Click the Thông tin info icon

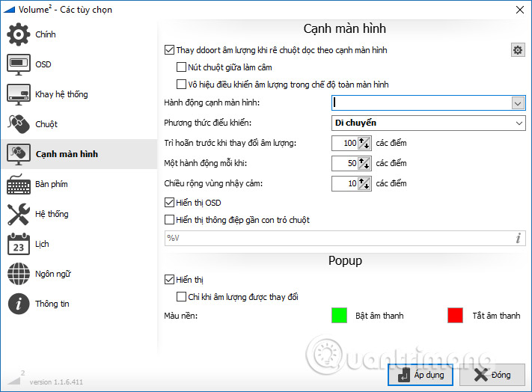coord(18,304)
